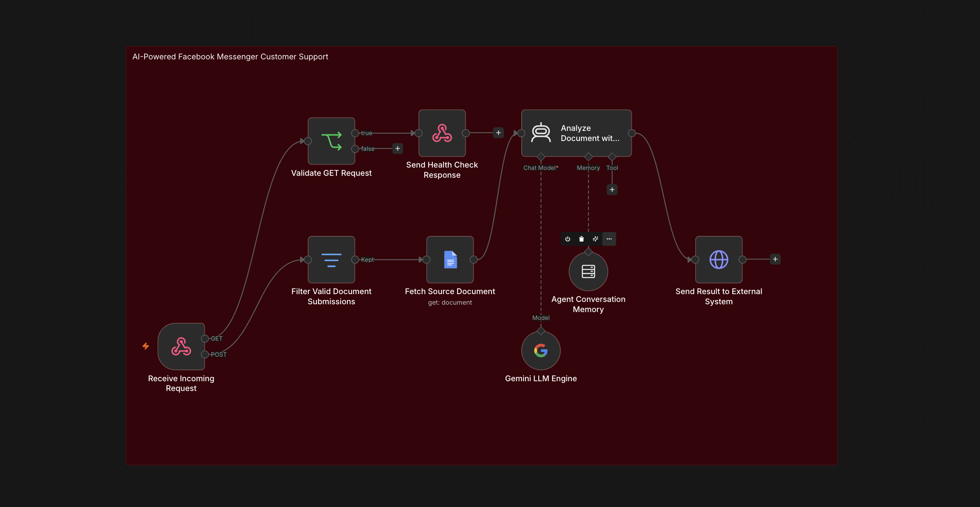Open the Filter Valid Document Submissions node
980x507 pixels.
pyautogui.click(x=331, y=259)
